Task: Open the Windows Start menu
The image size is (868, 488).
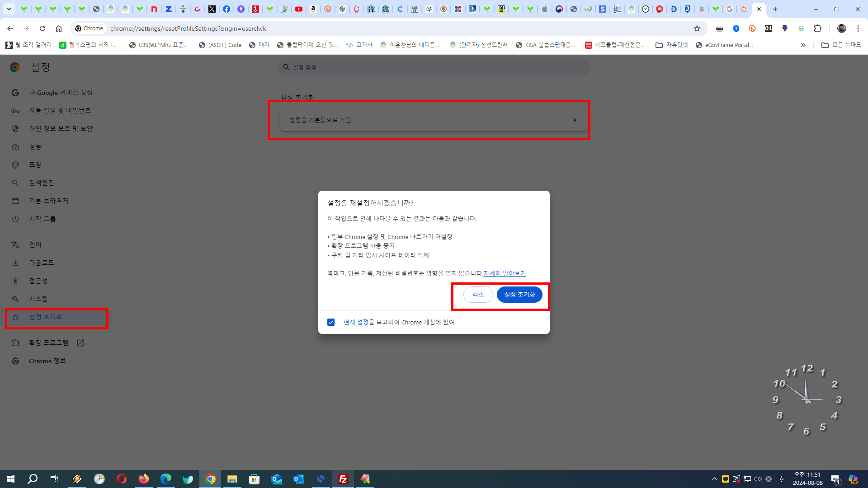Action: click(11, 479)
